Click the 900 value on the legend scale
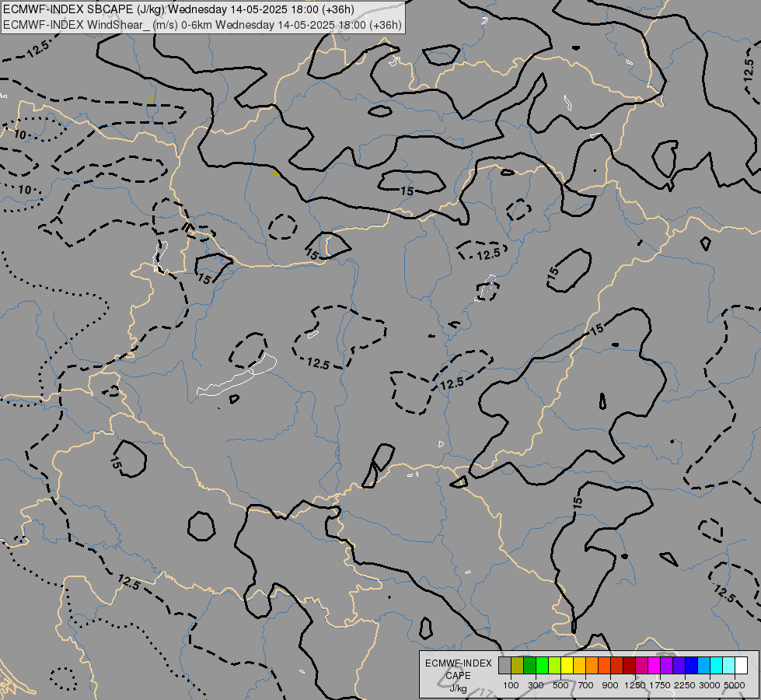This screenshot has width=761, height=700. [610, 685]
